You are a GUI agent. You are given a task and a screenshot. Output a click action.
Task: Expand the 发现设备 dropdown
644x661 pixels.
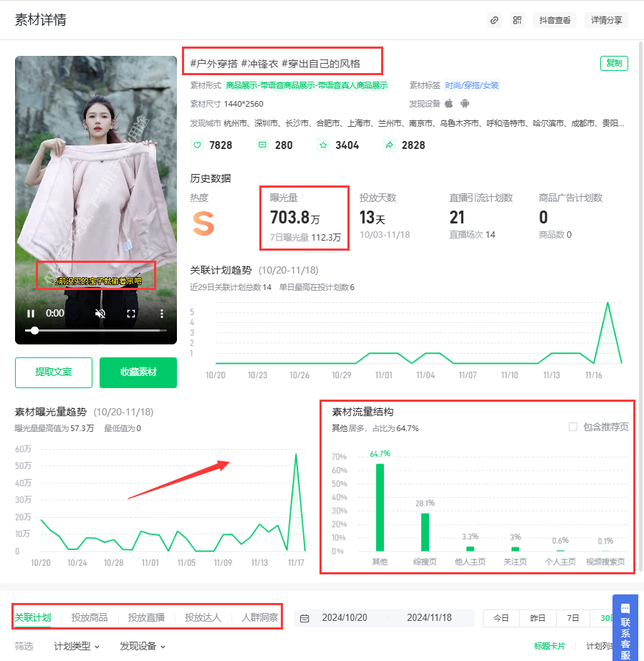pos(143,646)
